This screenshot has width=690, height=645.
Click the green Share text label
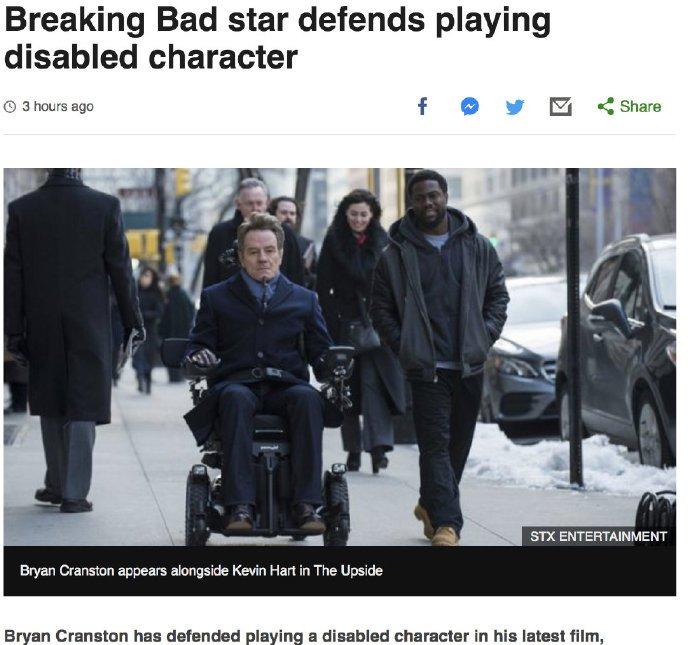pos(640,106)
